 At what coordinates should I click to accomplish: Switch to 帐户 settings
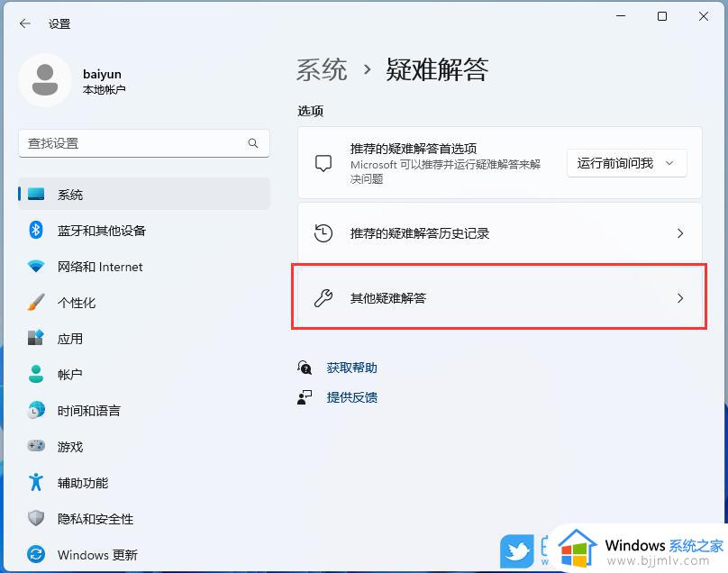click(x=144, y=374)
